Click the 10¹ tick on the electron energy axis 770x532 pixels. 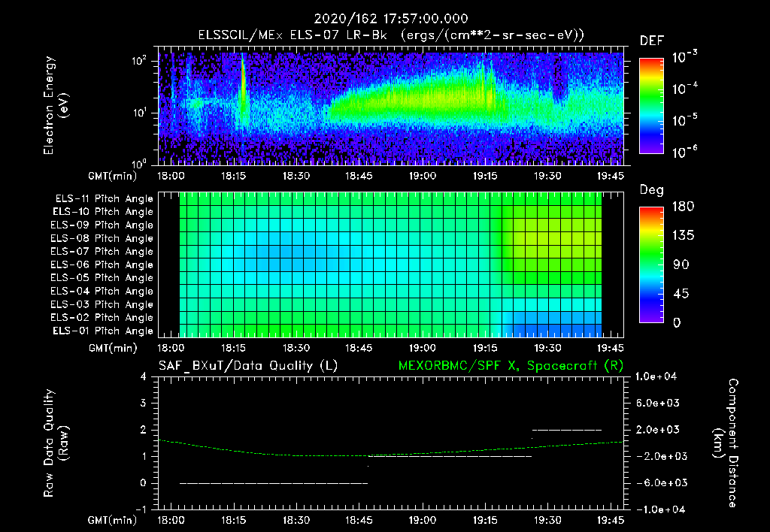tap(139, 113)
